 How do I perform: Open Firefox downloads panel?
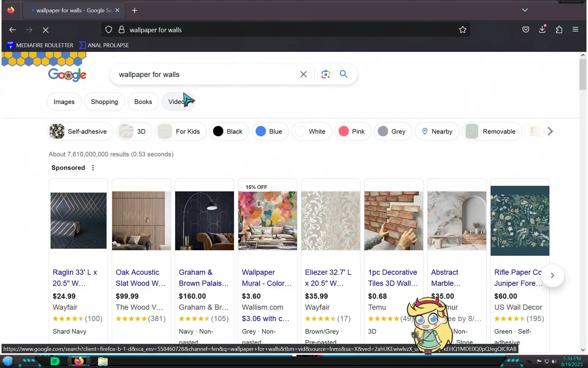[x=542, y=30]
